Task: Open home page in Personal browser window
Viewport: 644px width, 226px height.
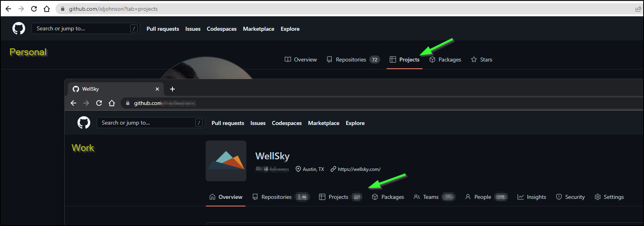Action: [47, 9]
